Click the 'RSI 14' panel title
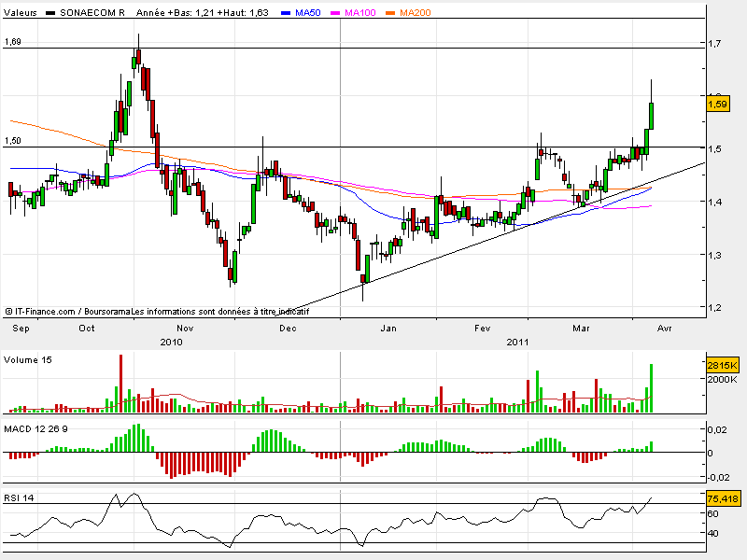 pos(19,498)
